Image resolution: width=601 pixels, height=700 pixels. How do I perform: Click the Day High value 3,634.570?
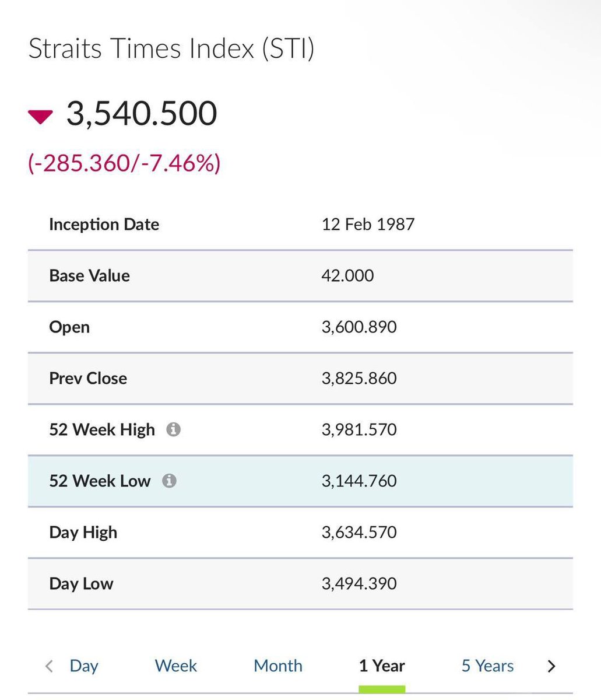[359, 532]
